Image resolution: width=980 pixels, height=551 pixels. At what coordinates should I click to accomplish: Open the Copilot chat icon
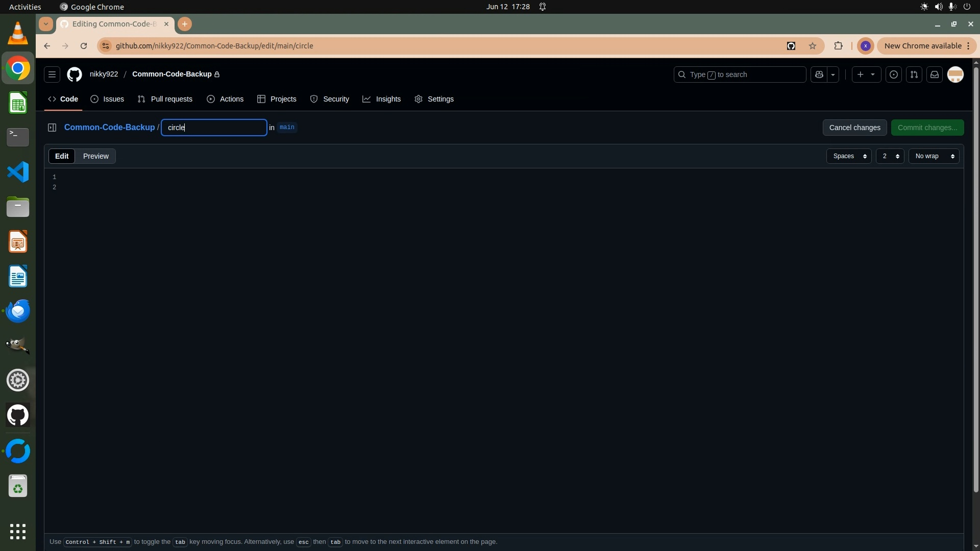click(x=819, y=74)
